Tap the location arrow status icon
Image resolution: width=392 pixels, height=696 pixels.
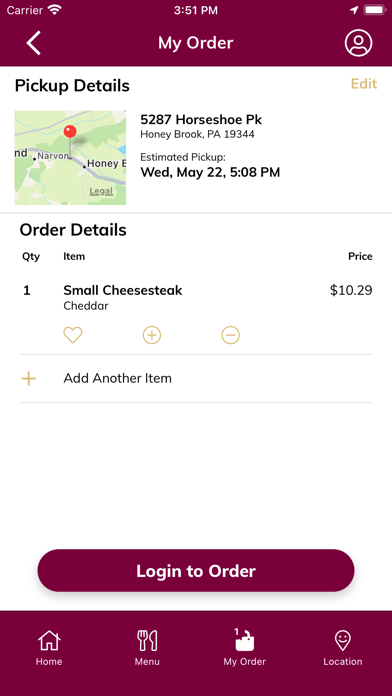click(354, 10)
